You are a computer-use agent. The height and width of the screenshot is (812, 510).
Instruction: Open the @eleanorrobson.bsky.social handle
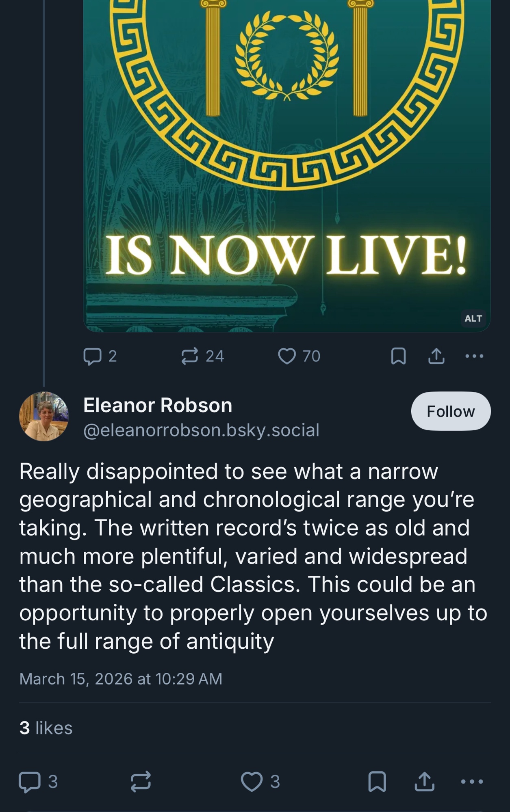(201, 430)
